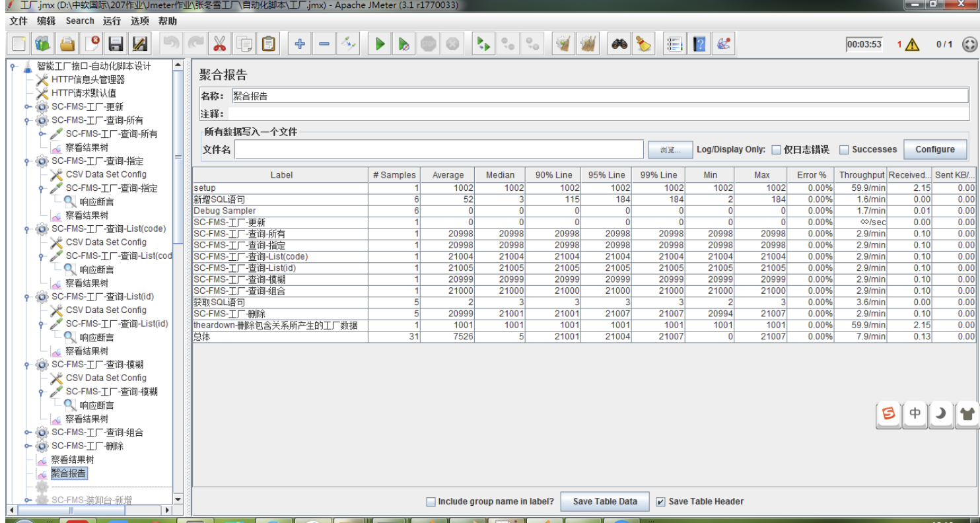Click the 浏览... browse button

[x=670, y=150]
